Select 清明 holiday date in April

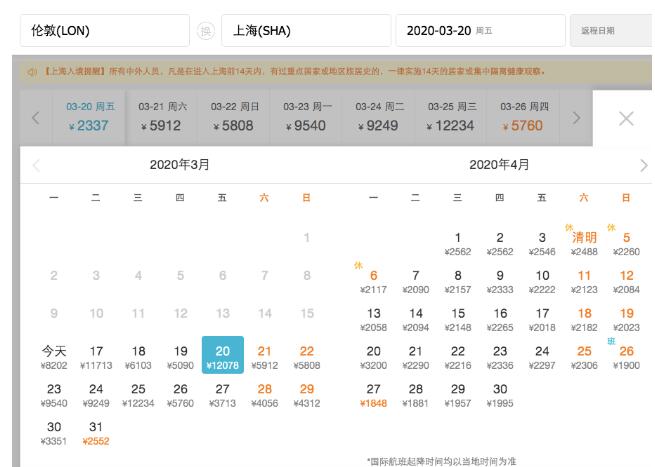tap(584, 243)
